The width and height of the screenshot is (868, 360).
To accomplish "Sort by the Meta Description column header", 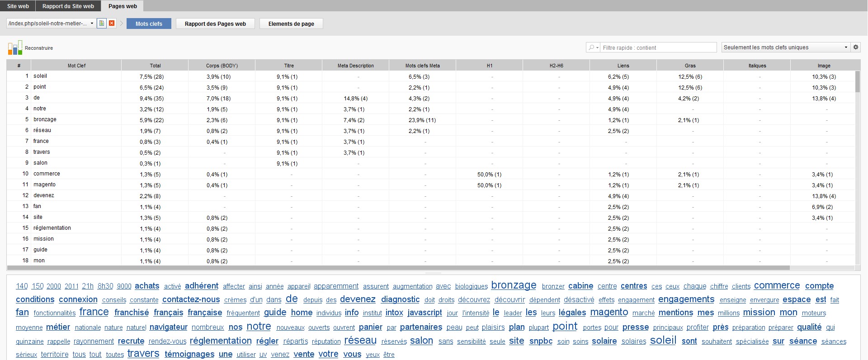I will tap(356, 66).
